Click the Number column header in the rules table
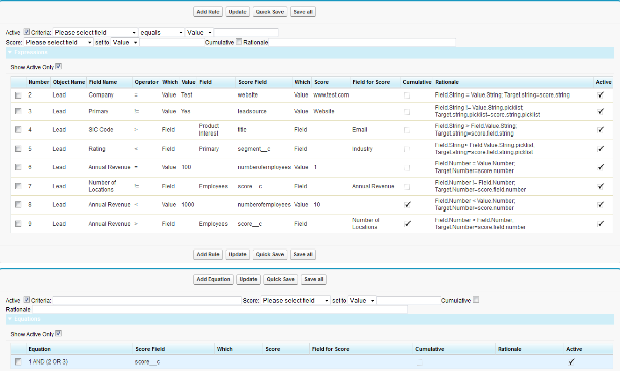This screenshot has width=623, height=383. pos(39,82)
